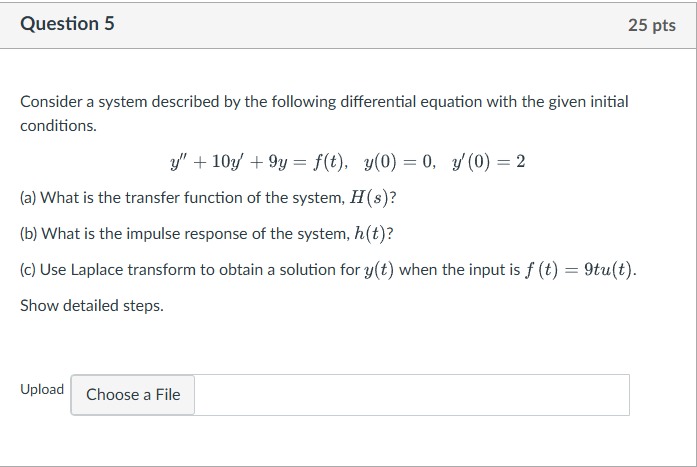The image size is (697, 467).
Task: Click the 25 pts score label
Action: point(652,25)
